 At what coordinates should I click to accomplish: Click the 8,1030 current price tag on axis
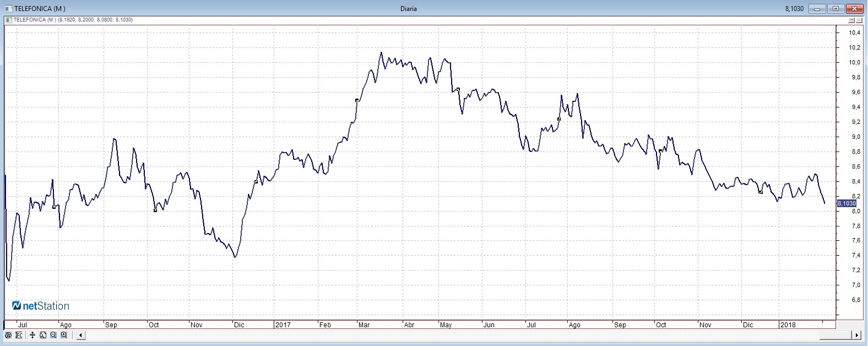[847, 203]
